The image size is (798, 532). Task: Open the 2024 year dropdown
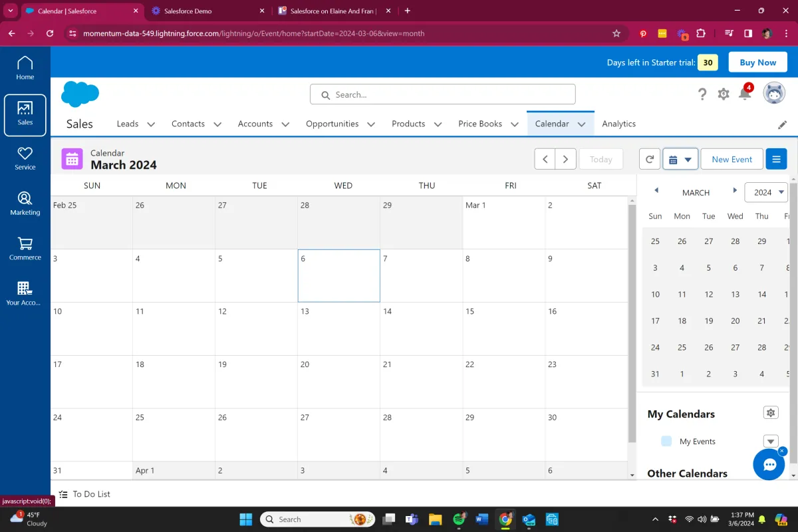tap(766, 192)
